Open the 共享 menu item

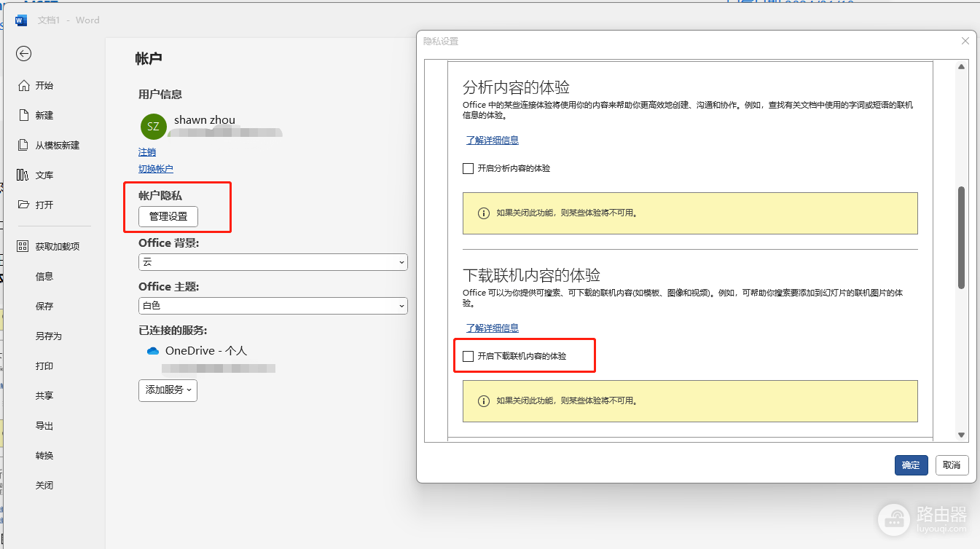(x=44, y=395)
